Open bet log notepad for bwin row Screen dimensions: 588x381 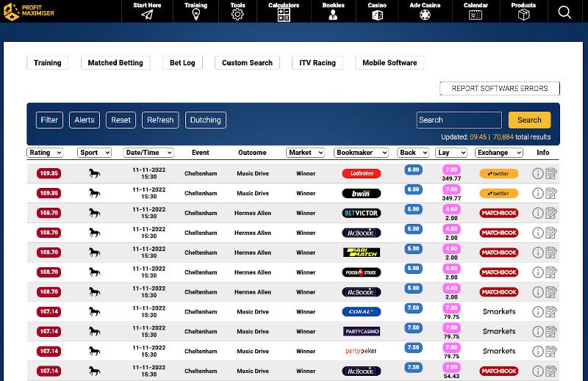tap(551, 193)
